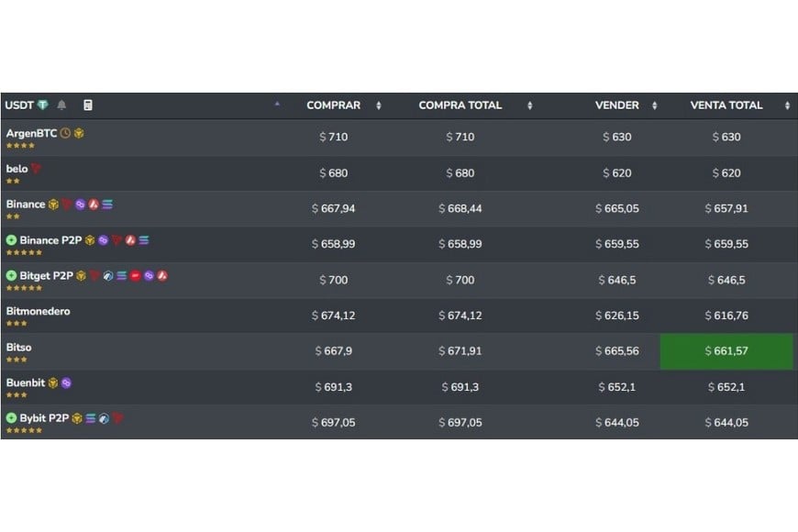The height and width of the screenshot is (532, 798).
Task: Expand the Bybit P2P row
Action: (11, 418)
